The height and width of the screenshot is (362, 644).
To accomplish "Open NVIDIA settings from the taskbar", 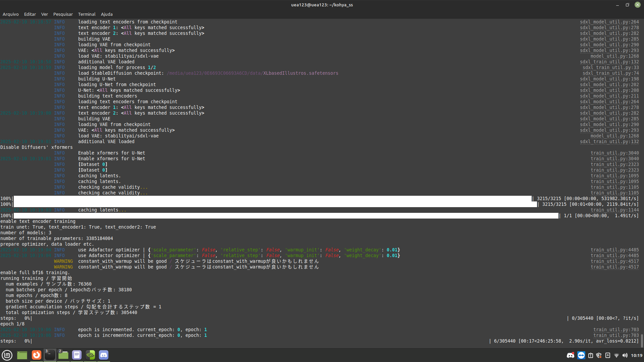I will pos(90,355).
